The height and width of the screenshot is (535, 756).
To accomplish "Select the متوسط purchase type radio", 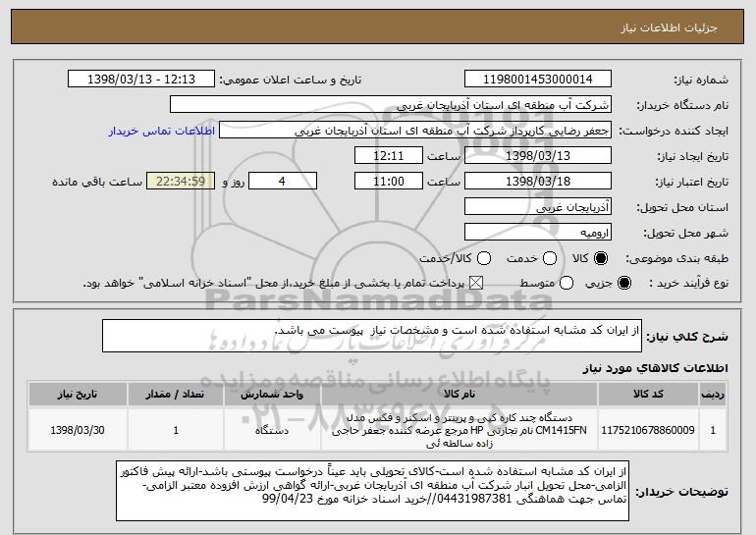I will [x=567, y=283].
